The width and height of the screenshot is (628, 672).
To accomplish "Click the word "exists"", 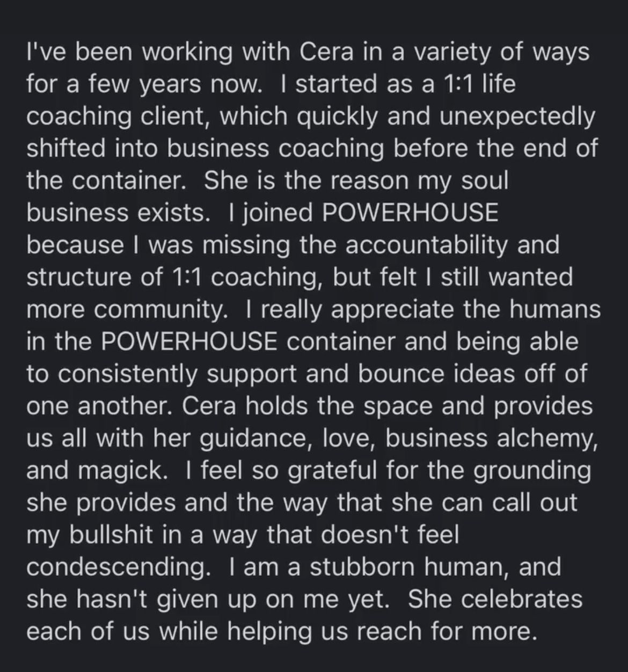I will (169, 214).
